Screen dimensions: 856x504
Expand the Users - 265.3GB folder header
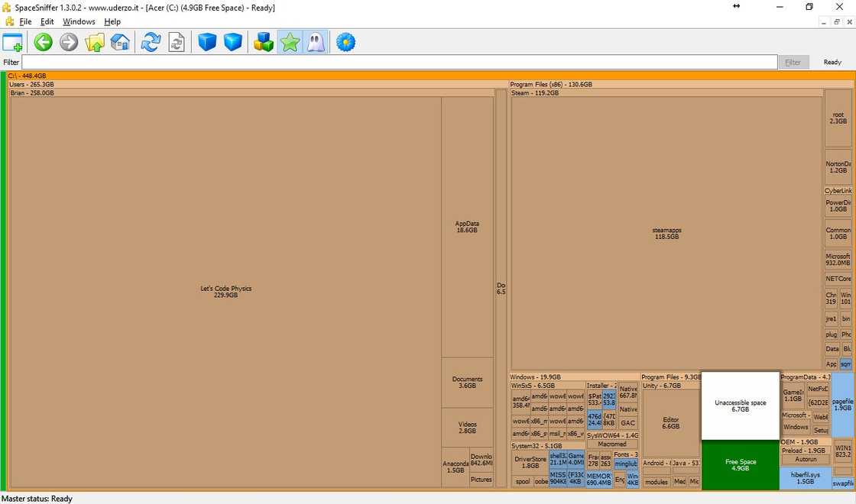click(32, 85)
